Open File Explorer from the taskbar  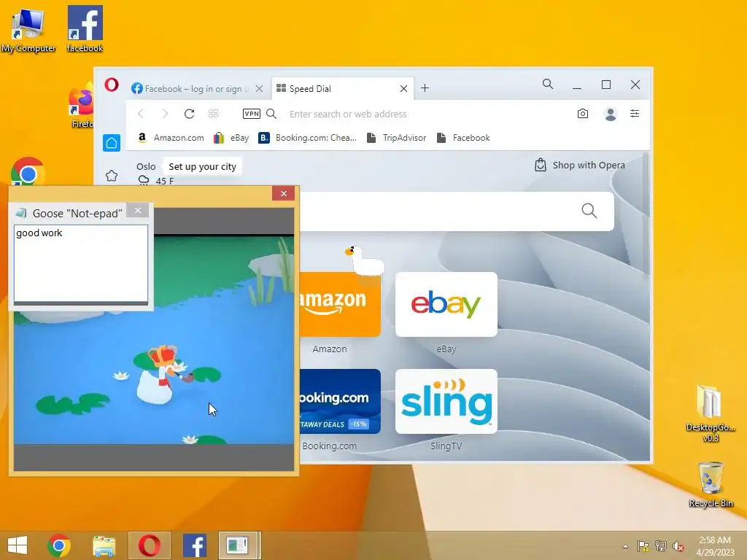click(x=104, y=546)
